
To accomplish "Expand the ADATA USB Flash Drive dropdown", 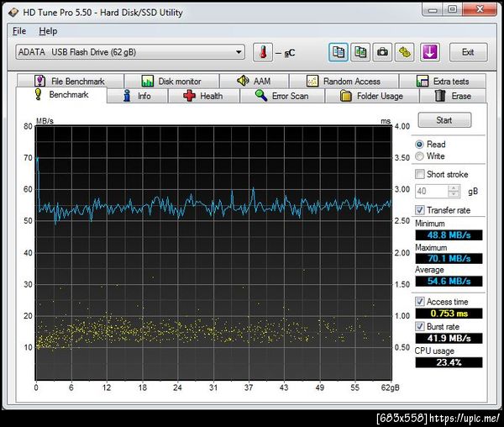I will [238, 52].
